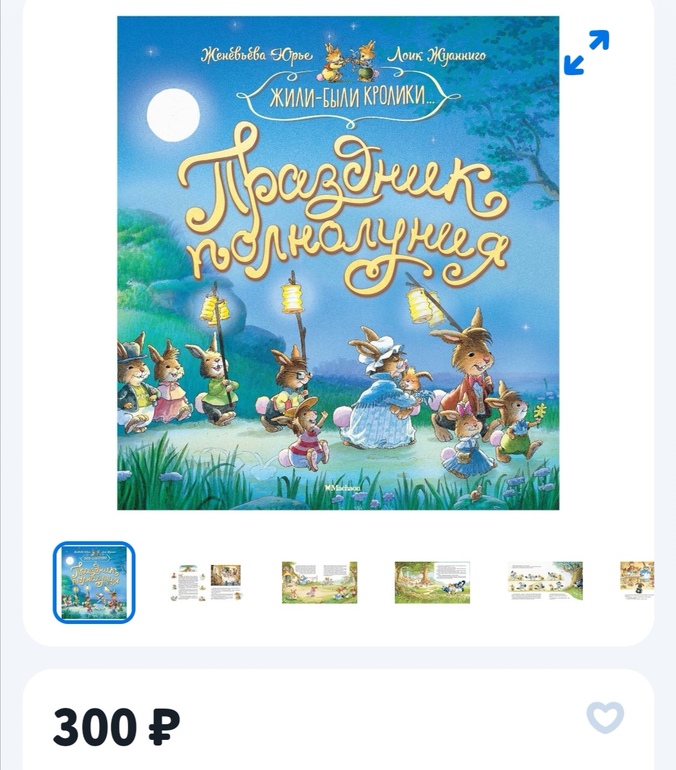This screenshot has height=770, width=676.
Task: Click the small rabbit sitting in a striped shirt
Action: [x=303, y=432]
